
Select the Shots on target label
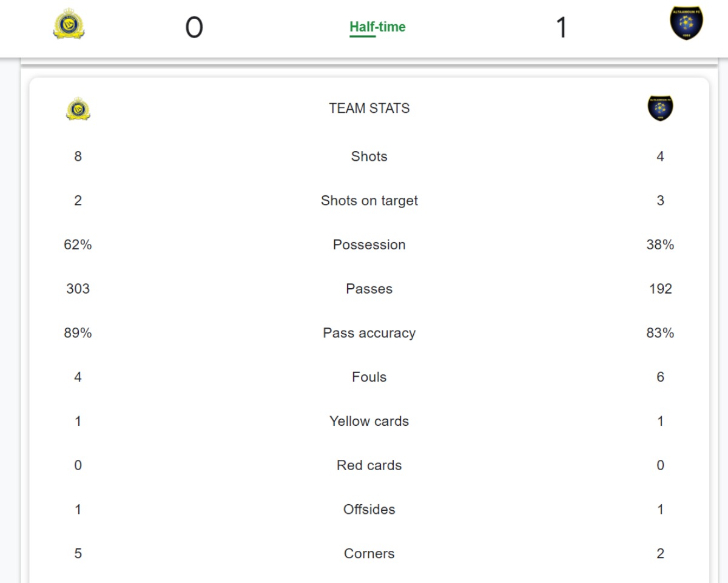(x=369, y=201)
